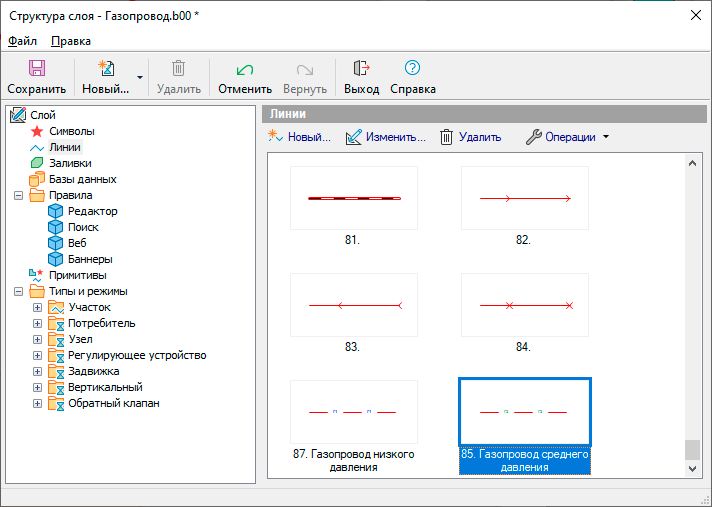
Task: Click the scrollbar up arrow in line list
Action: tap(692, 163)
